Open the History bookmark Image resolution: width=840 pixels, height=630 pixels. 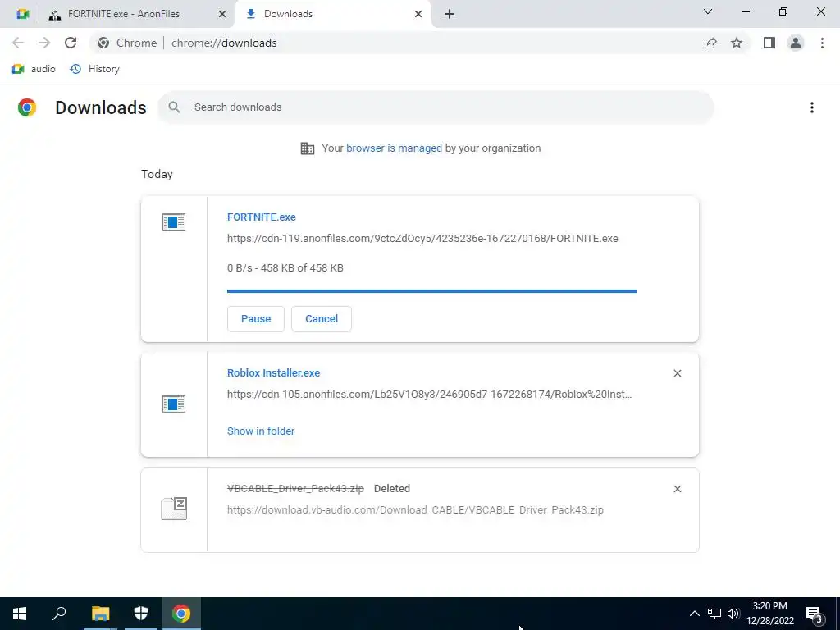tap(95, 69)
